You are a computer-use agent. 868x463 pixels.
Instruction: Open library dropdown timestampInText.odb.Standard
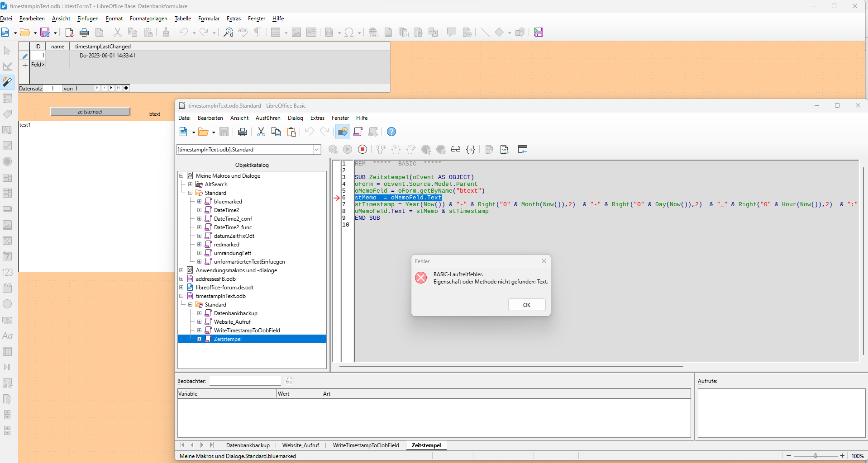(317, 150)
